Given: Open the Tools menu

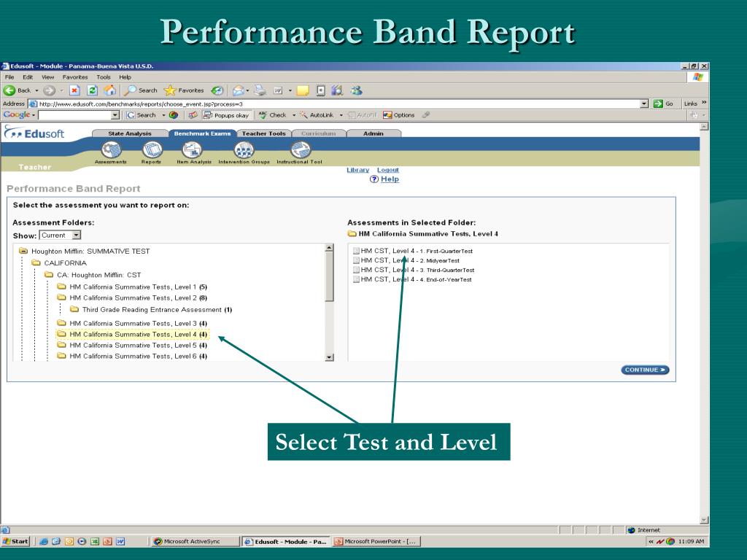Looking at the screenshot, I should [x=104, y=77].
